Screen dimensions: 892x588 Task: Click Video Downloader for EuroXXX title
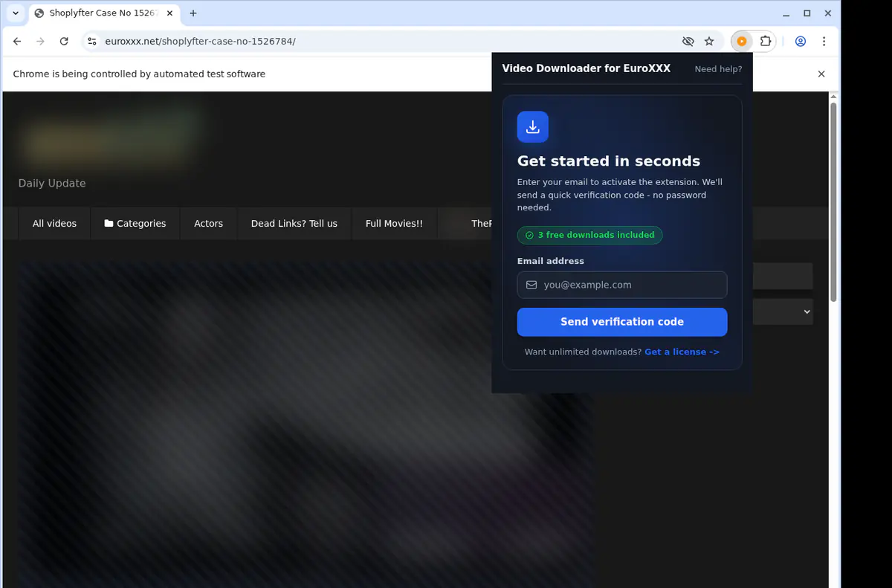pos(586,68)
